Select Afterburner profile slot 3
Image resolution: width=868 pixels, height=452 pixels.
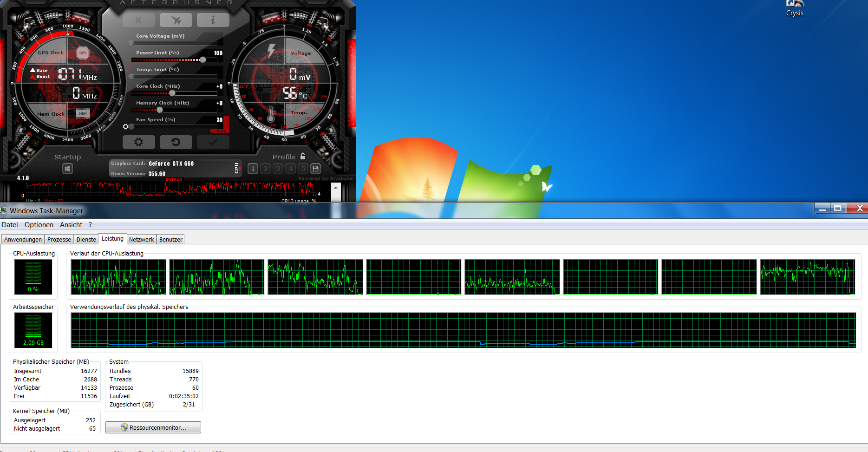(x=278, y=169)
